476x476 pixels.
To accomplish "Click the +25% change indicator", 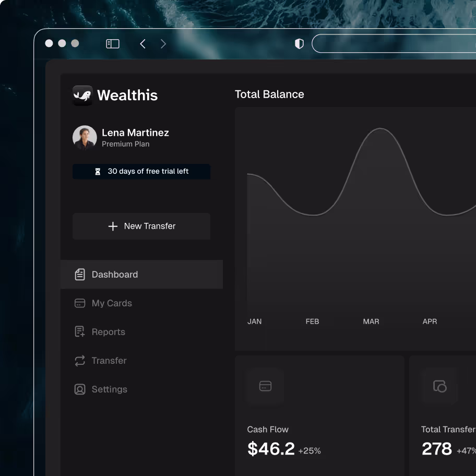I will [x=310, y=451].
